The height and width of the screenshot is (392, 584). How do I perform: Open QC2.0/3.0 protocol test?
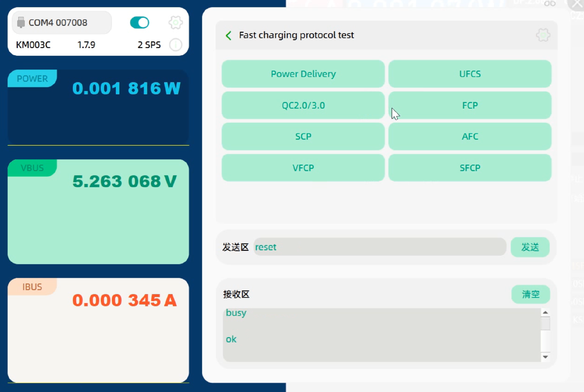coord(303,105)
